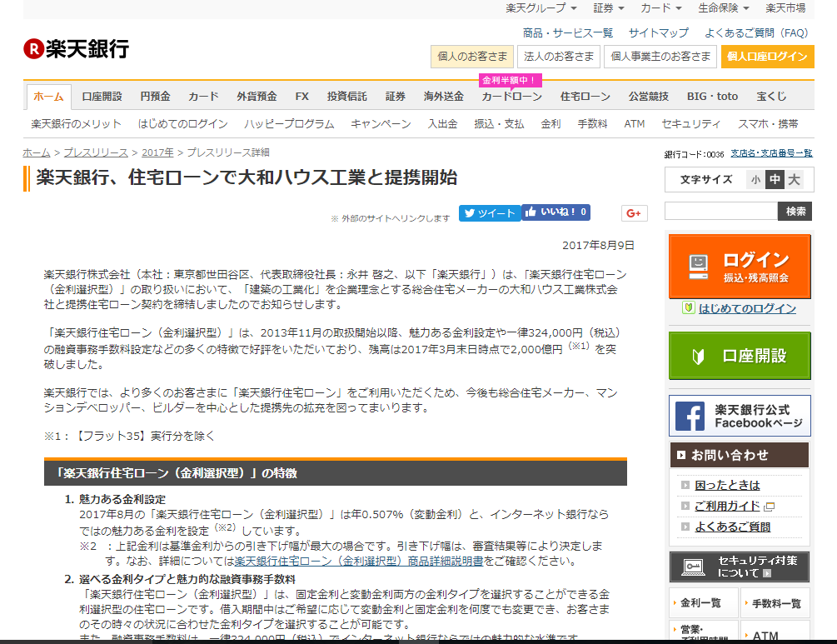Screen dimensions: 837x644
Task: Expand the 楽天グループ dropdown
Action: [x=541, y=8]
